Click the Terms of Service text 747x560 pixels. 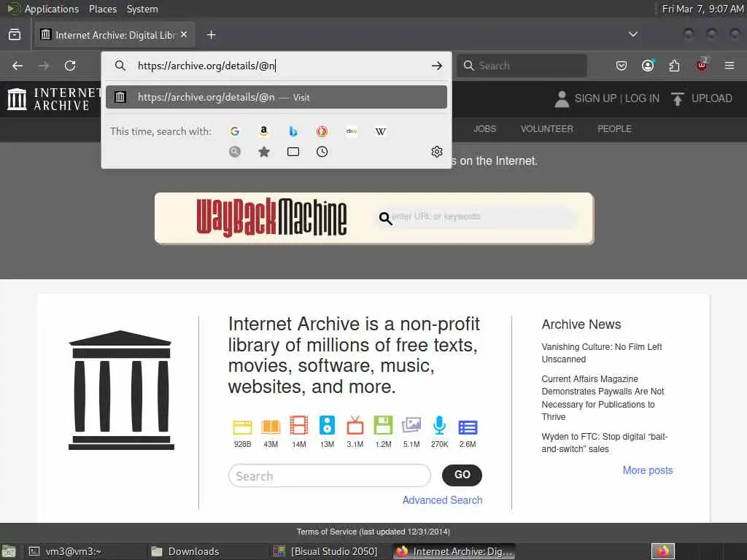373,532
